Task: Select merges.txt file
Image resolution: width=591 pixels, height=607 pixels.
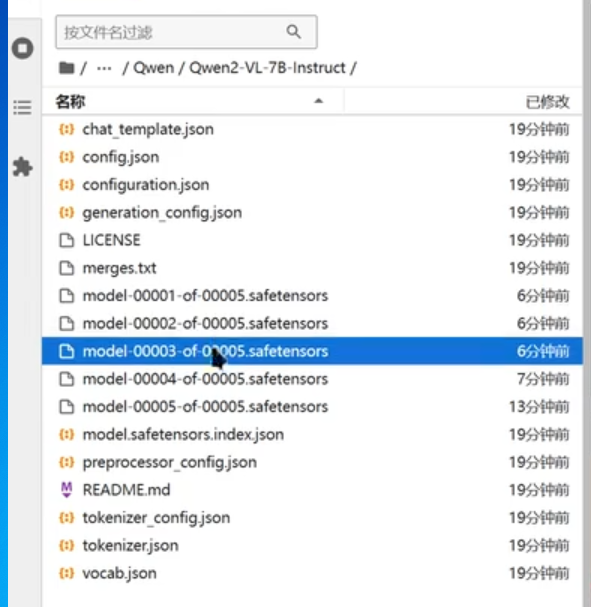Action: 312,268
